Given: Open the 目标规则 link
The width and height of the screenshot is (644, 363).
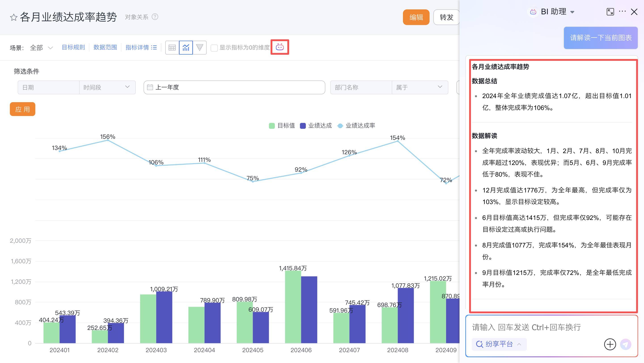Looking at the screenshot, I should [73, 47].
